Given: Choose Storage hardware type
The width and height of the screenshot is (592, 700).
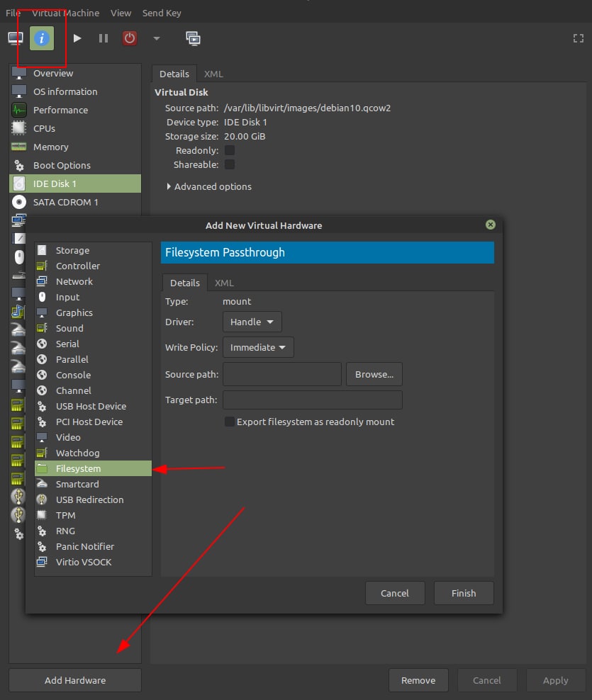Looking at the screenshot, I should (94, 250).
